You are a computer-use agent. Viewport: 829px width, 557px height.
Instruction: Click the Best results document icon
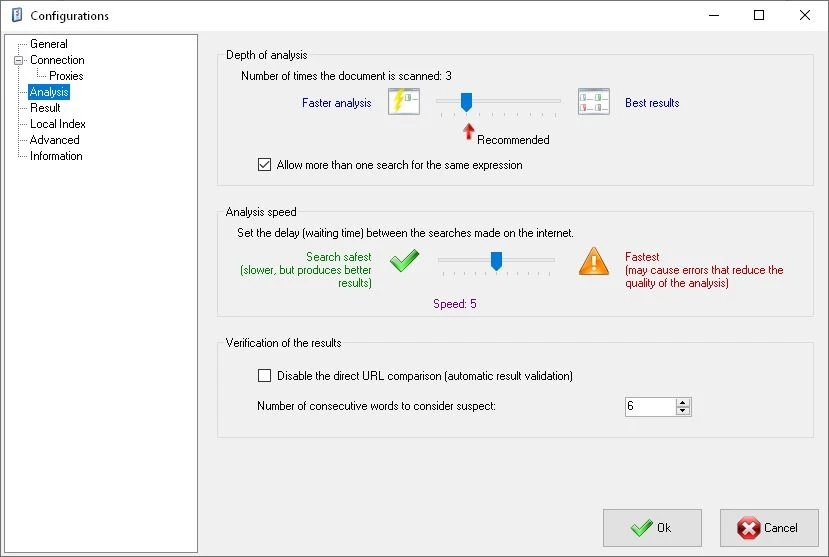pos(594,102)
